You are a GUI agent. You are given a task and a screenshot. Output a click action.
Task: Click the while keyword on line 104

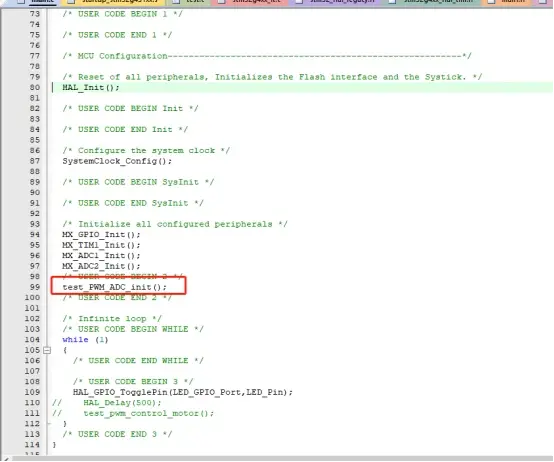(75, 339)
